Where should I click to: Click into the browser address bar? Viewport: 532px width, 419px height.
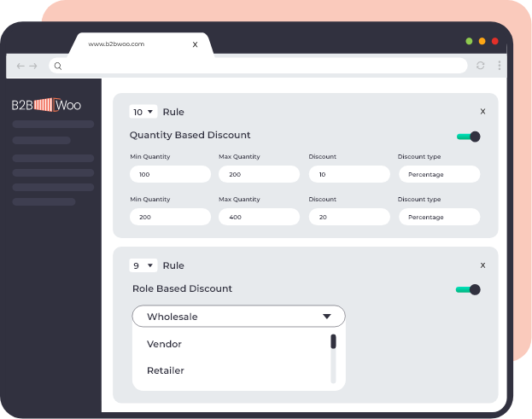pos(258,66)
